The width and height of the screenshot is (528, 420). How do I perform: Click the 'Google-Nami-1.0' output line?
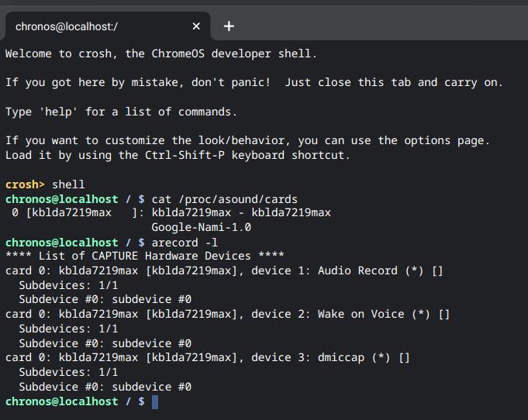click(202, 227)
